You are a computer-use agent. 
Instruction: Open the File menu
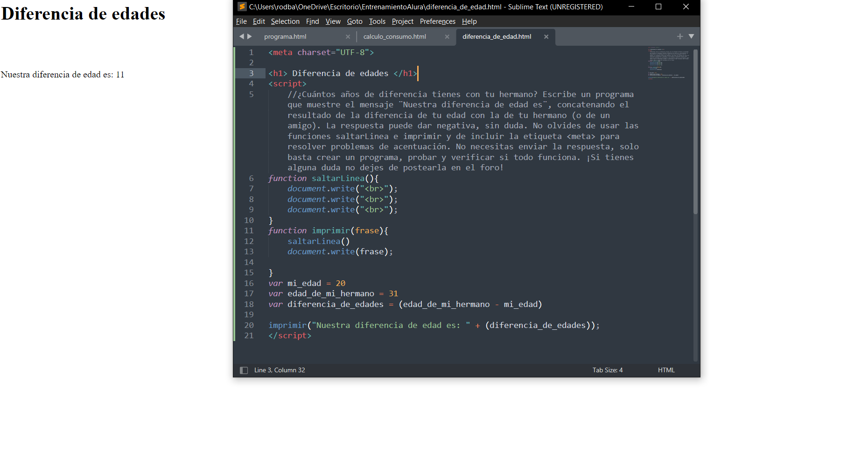coord(241,21)
